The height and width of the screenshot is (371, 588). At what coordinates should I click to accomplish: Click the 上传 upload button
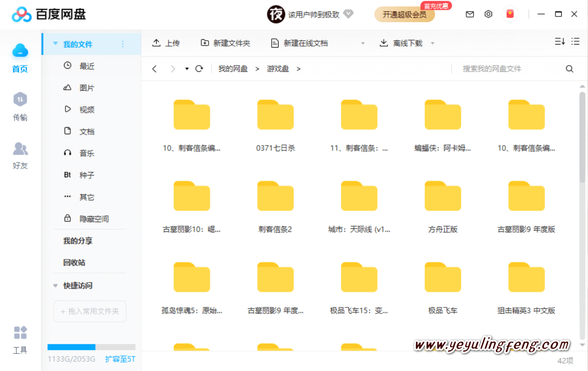166,43
